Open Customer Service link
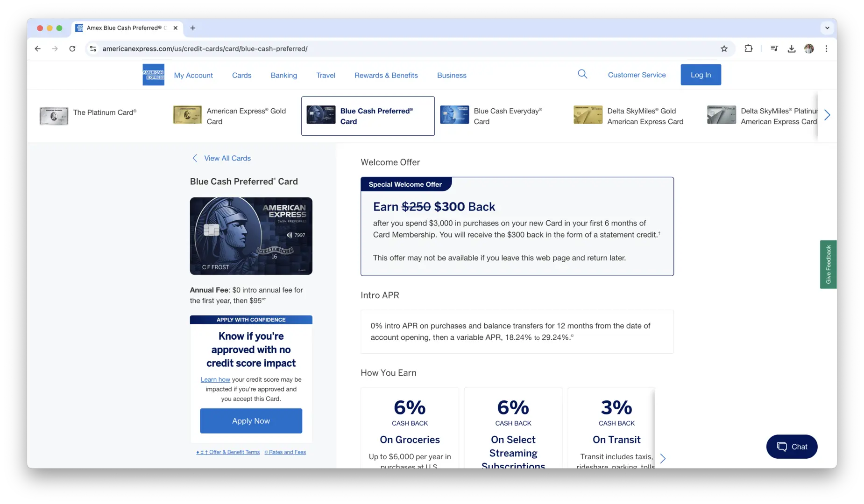Viewport: 864px width, 504px height. point(637,75)
